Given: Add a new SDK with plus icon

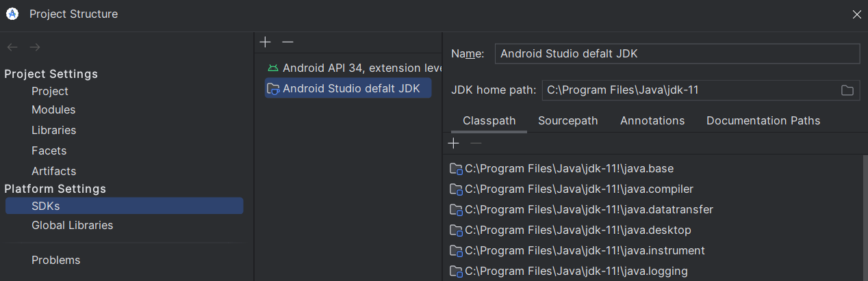Looking at the screenshot, I should 266,42.
